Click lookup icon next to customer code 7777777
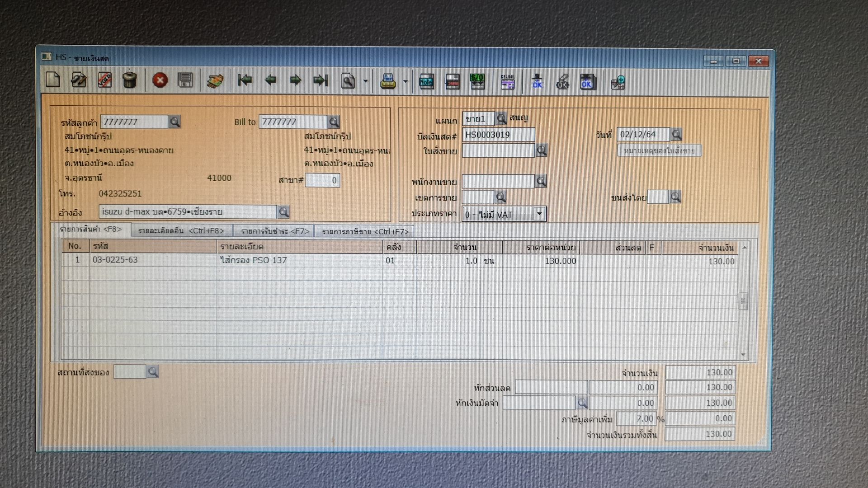Viewport: 868px width, 488px height. 175,122
